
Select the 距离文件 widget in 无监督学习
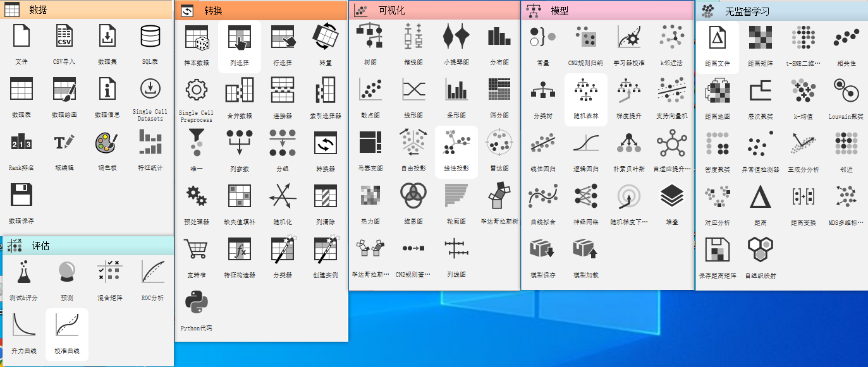718,37
